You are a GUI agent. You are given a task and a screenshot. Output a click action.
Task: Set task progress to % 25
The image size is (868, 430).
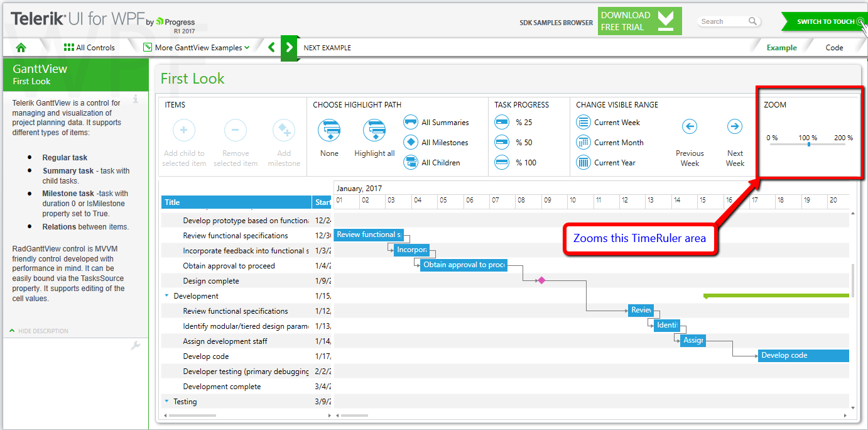click(513, 123)
